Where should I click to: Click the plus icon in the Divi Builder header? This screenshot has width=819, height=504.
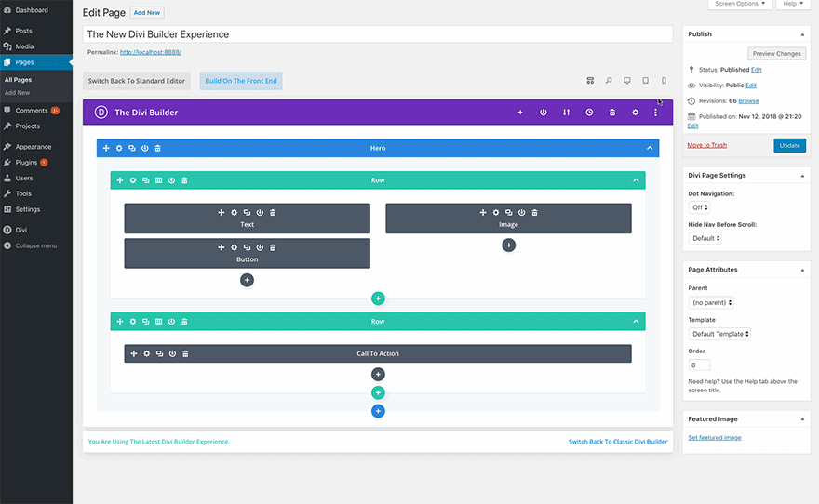click(x=520, y=113)
